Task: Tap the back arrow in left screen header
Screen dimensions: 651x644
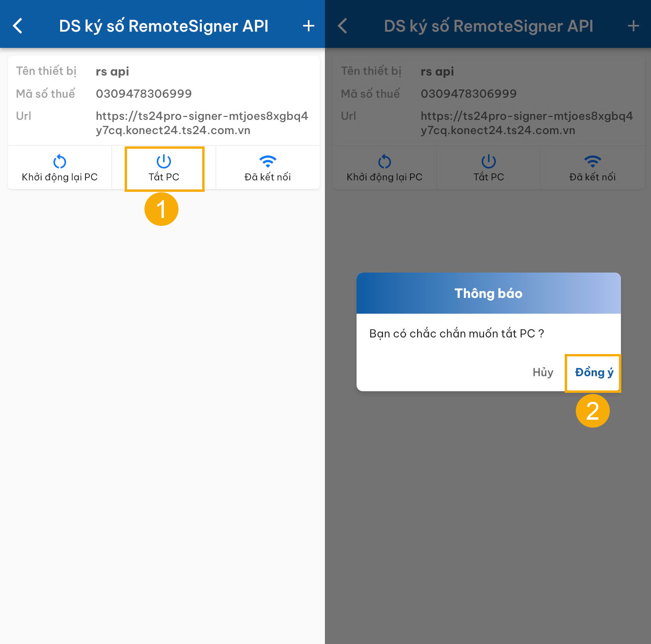Action: pos(18,26)
